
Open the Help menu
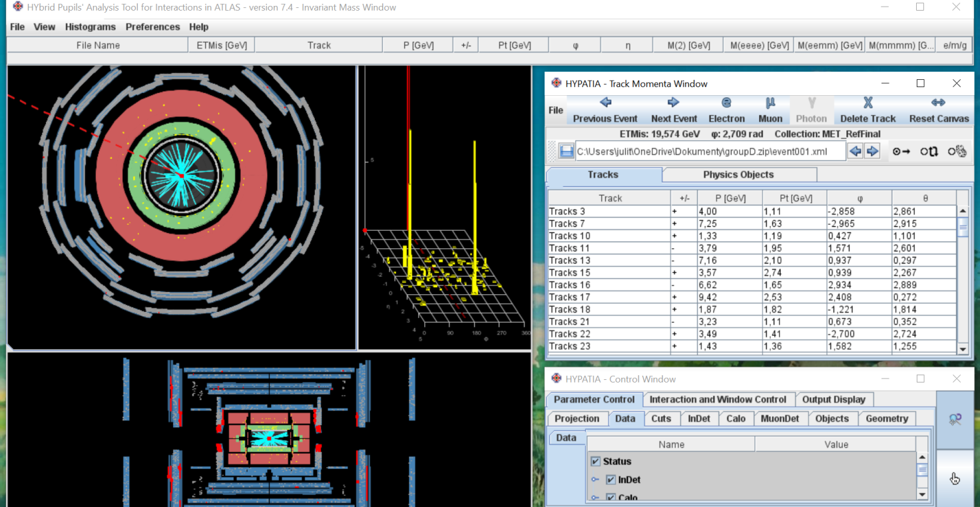click(x=198, y=27)
